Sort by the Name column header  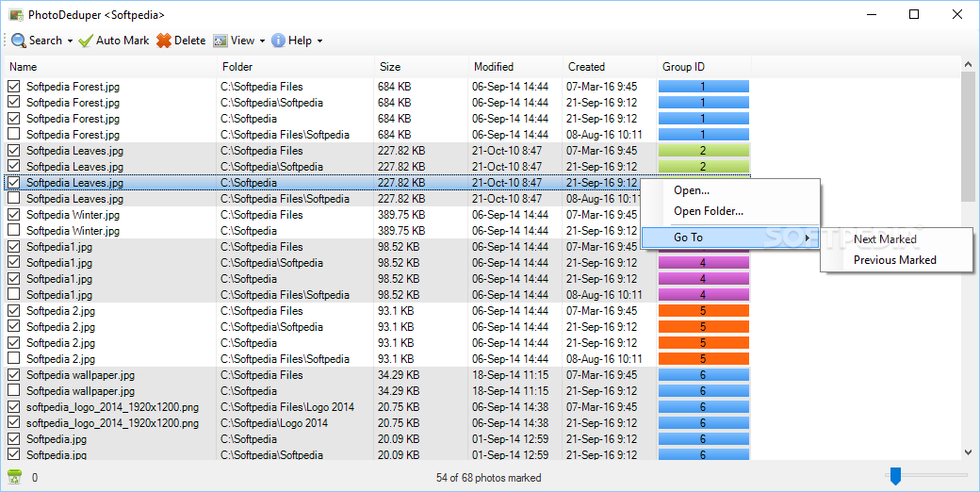coord(111,67)
